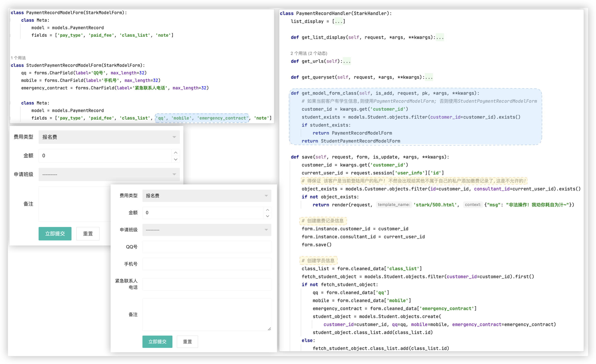The image size is (596, 364).
Task: Click into the QQ号 input field
Action: [207, 247]
